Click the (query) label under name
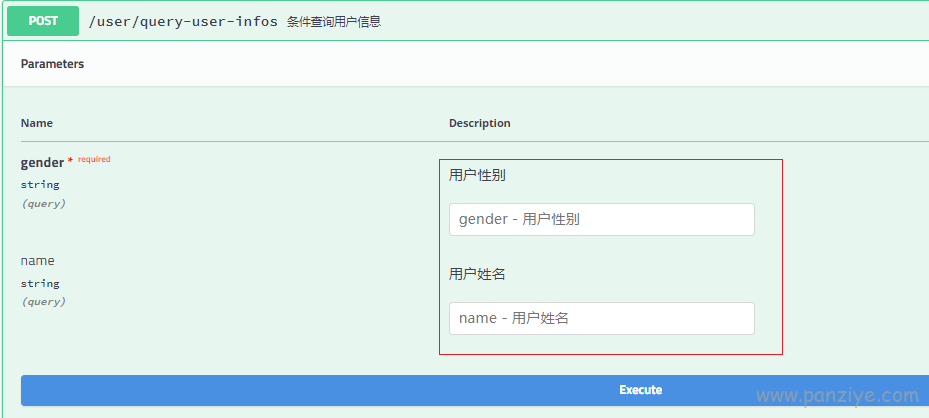 pos(44,302)
